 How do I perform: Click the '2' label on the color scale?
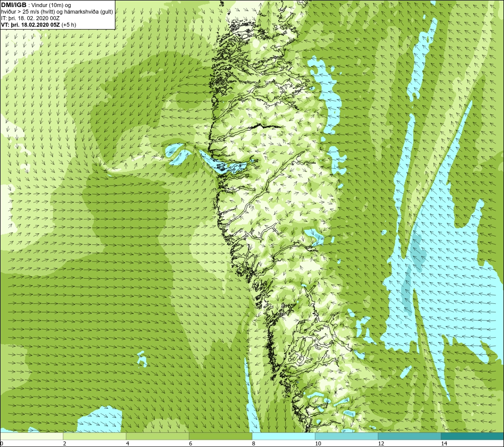[x=65, y=443]
